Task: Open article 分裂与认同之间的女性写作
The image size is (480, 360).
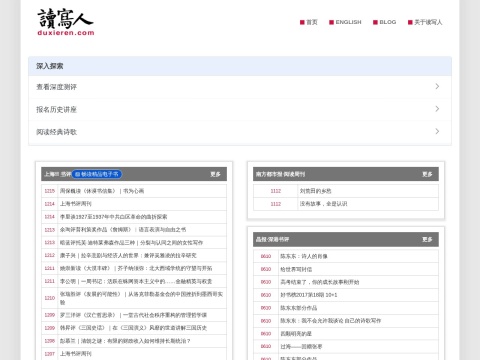Action: click(131, 242)
